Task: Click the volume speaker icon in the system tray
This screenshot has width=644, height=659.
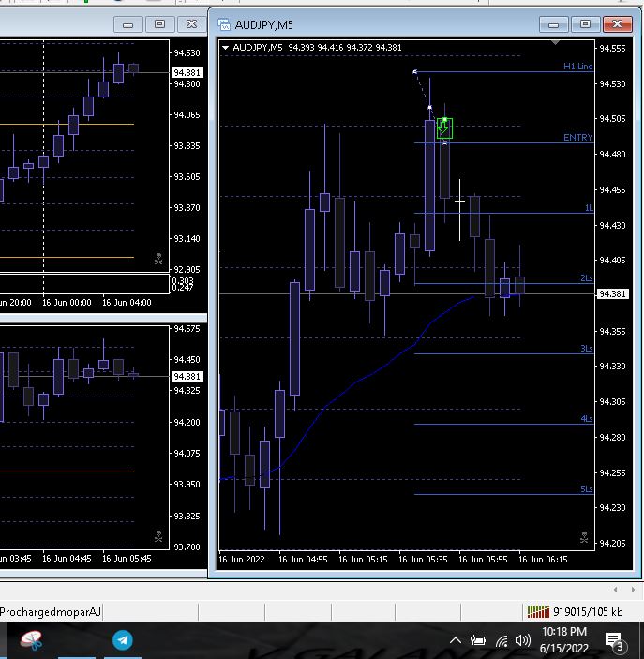Action: click(523, 641)
